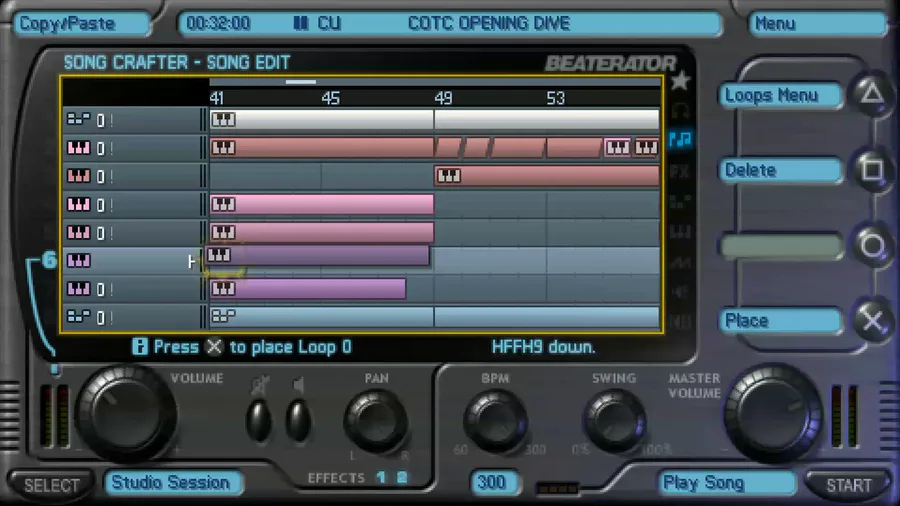Viewport: 900px width, 506px height.
Task: Adjust the BPM knob
Action: click(x=496, y=422)
